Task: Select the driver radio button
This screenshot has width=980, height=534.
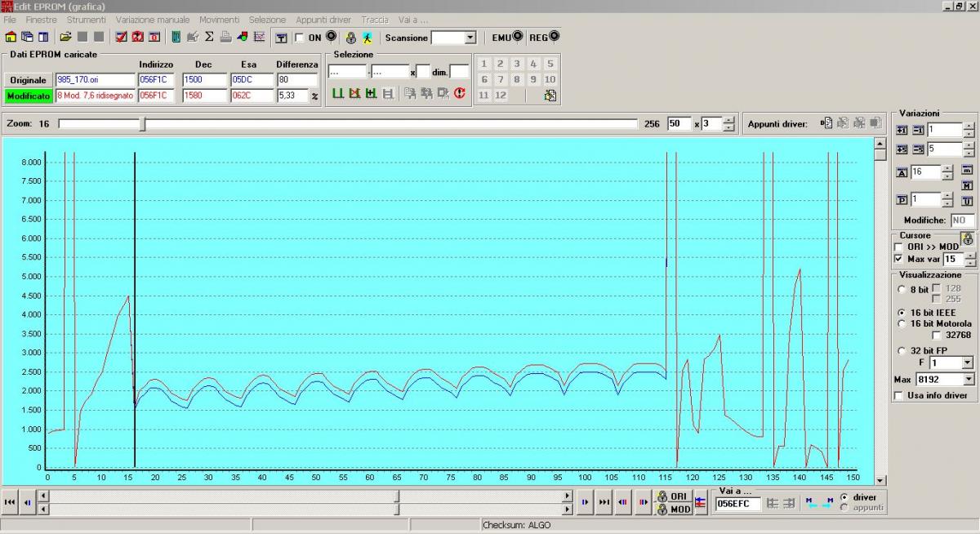Action: click(x=844, y=497)
